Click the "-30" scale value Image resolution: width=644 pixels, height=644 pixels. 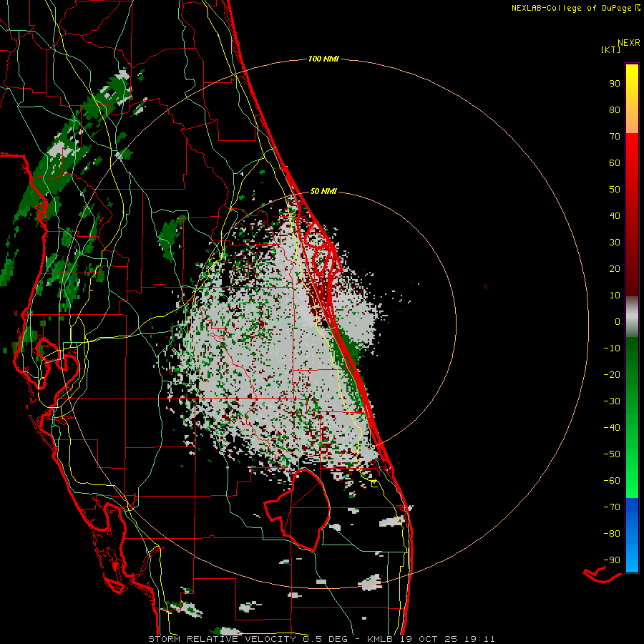612,401
